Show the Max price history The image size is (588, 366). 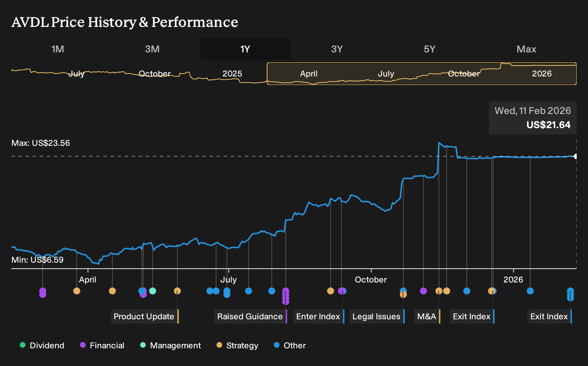tap(526, 49)
